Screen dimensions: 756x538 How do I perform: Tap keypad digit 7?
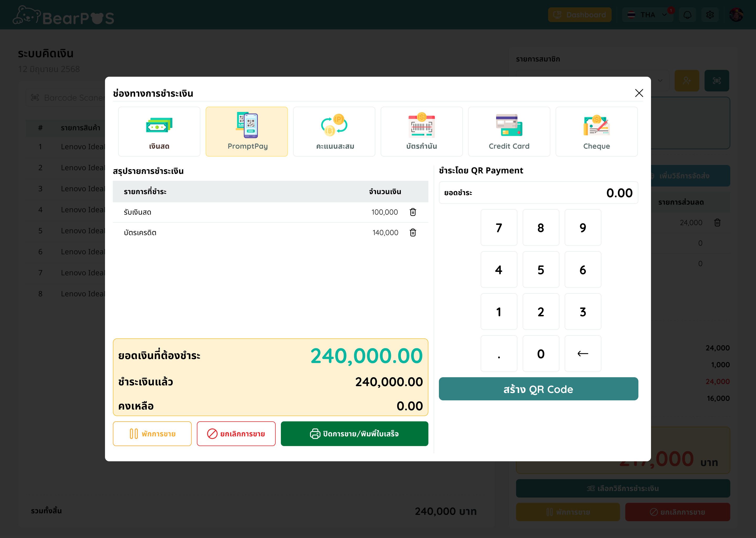pos(499,227)
